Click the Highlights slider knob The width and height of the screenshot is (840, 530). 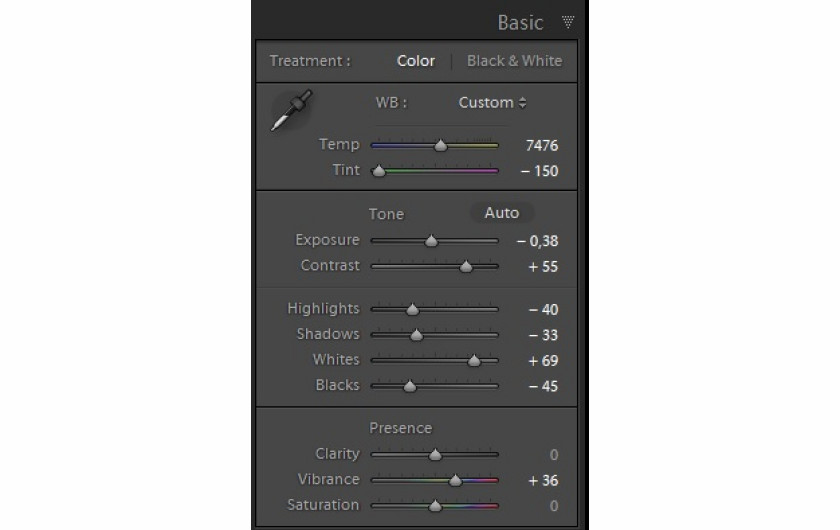[x=412, y=310]
